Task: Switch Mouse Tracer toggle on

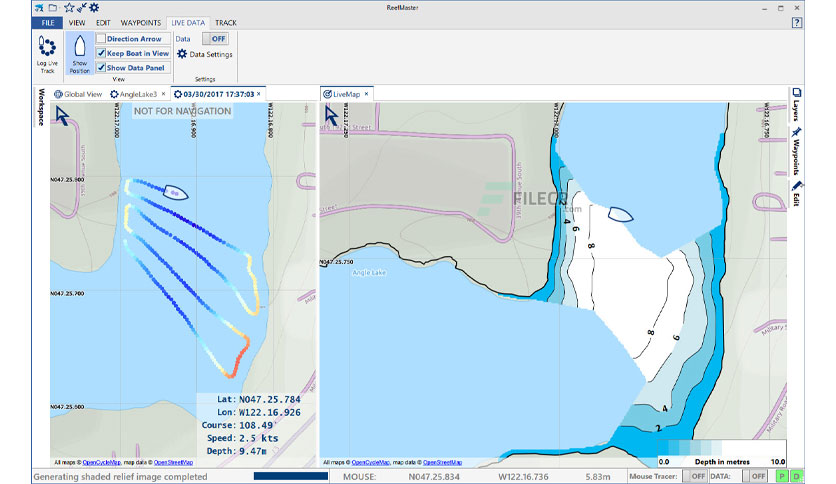Action: click(695, 476)
